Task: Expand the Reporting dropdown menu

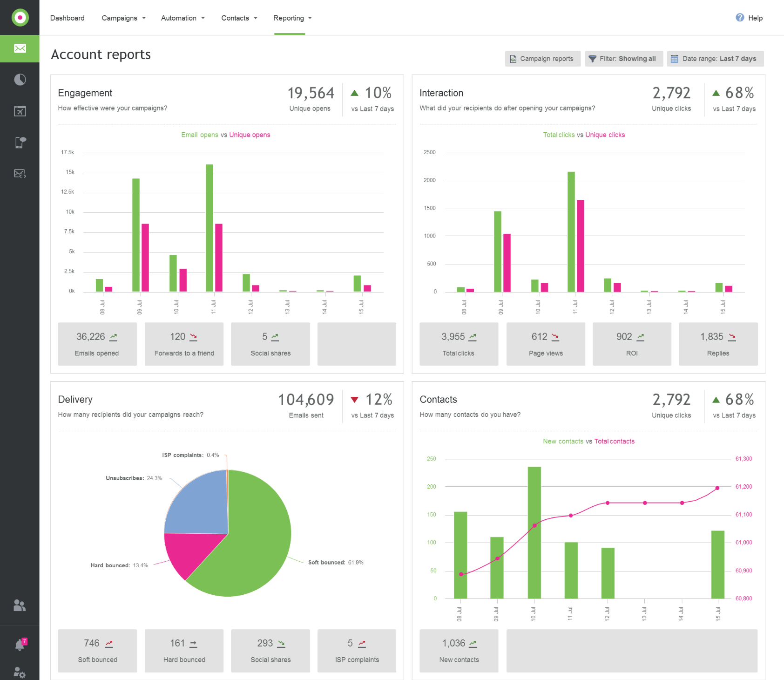Action: (x=292, y=18)
